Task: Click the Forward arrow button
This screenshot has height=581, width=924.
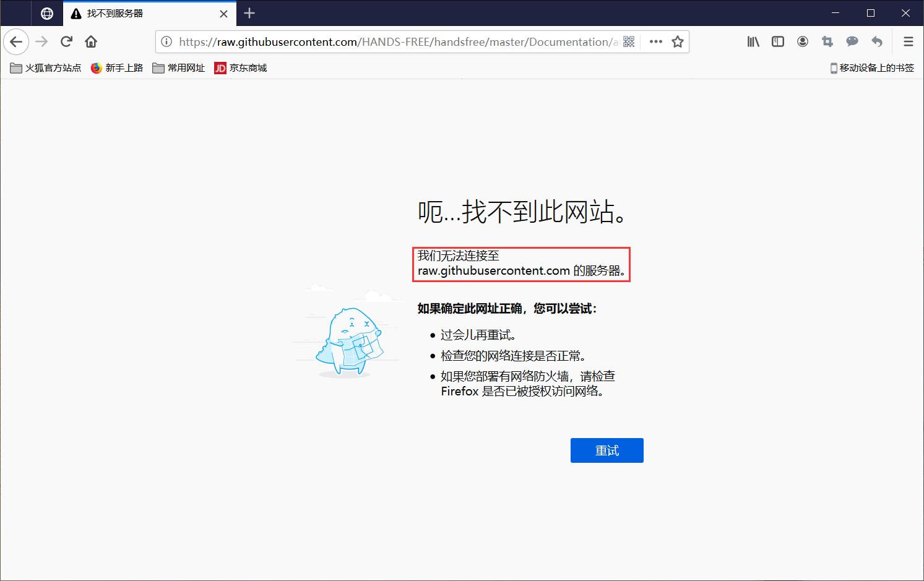Action: [41, 42]
